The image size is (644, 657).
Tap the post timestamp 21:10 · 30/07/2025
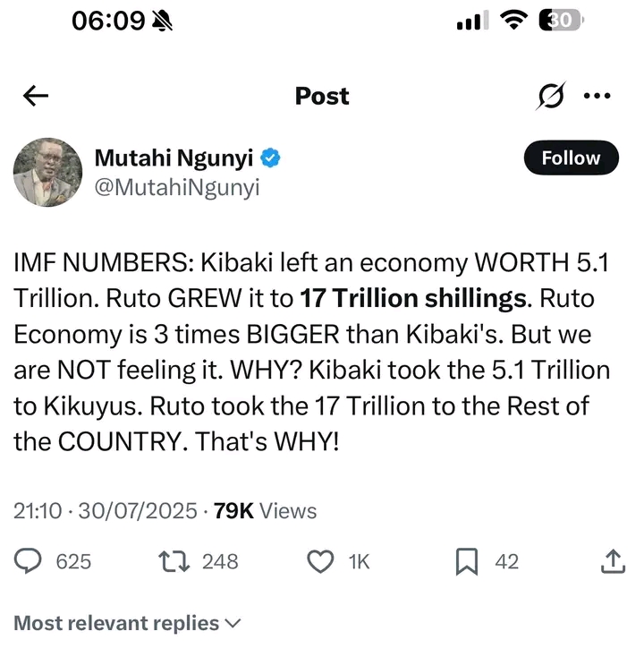105,510
